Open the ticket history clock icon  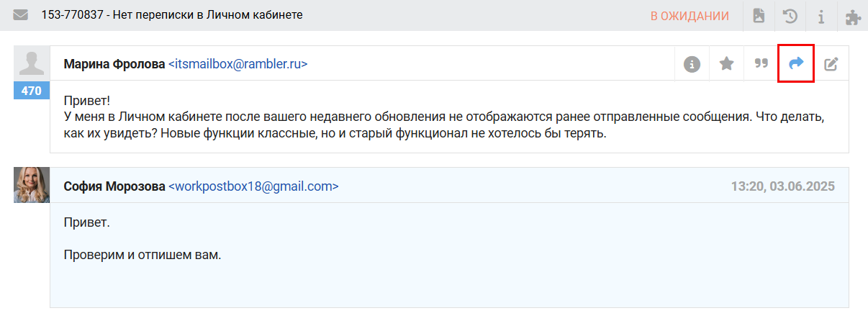click(x=790, y=16)
